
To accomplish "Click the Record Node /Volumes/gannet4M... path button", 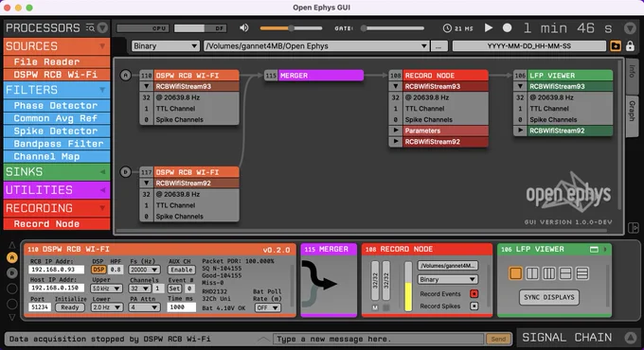I will click(x=448, y=266).
